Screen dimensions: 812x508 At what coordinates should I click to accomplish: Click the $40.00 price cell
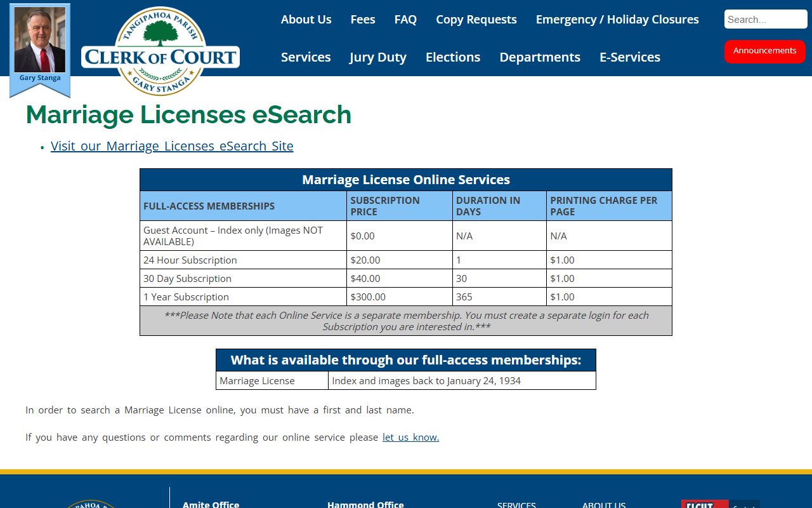[x=399, y=278]
